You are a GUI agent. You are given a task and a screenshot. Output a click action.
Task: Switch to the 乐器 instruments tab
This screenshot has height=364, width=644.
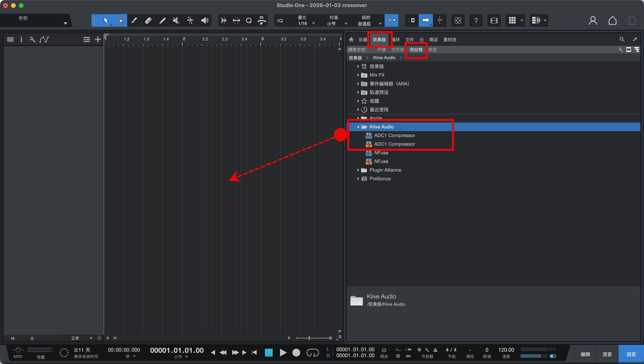click(363, 40)
